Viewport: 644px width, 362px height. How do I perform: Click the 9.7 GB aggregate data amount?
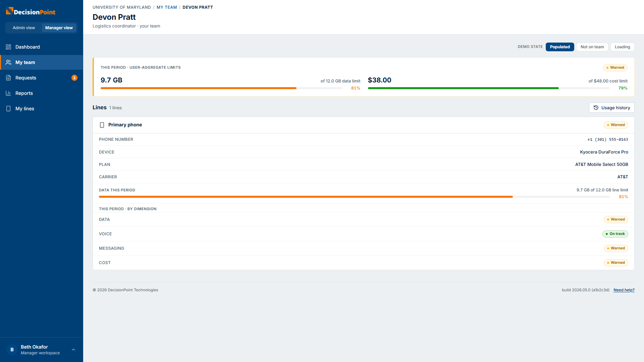tap(111, 80)
